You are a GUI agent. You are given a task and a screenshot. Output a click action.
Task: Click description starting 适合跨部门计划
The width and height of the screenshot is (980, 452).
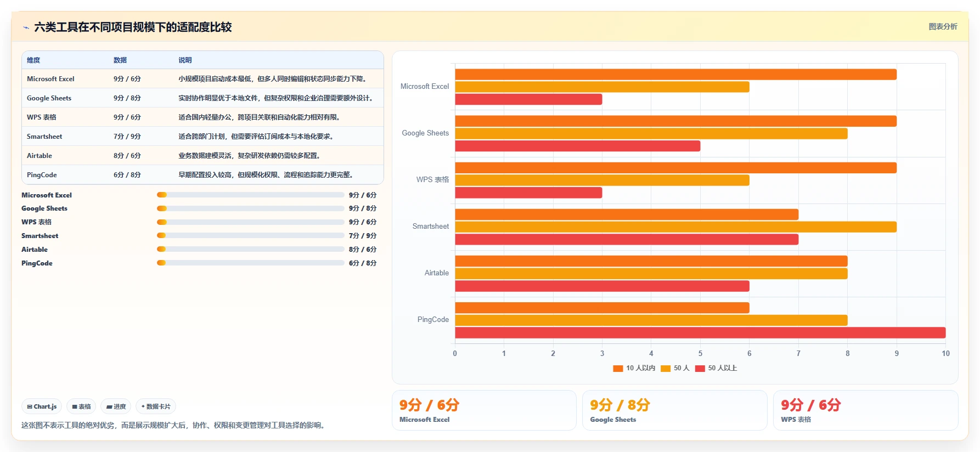(257, 137)
